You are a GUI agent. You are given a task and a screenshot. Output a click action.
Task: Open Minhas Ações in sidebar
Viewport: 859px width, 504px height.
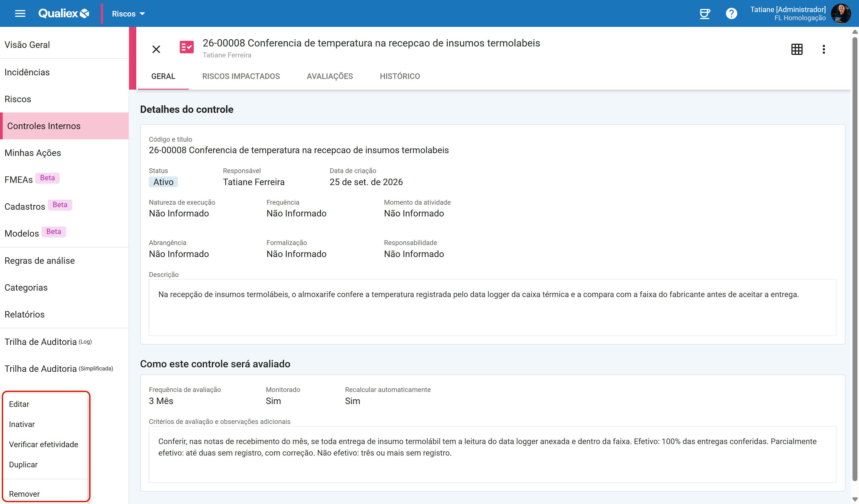[x=64, y=153]
